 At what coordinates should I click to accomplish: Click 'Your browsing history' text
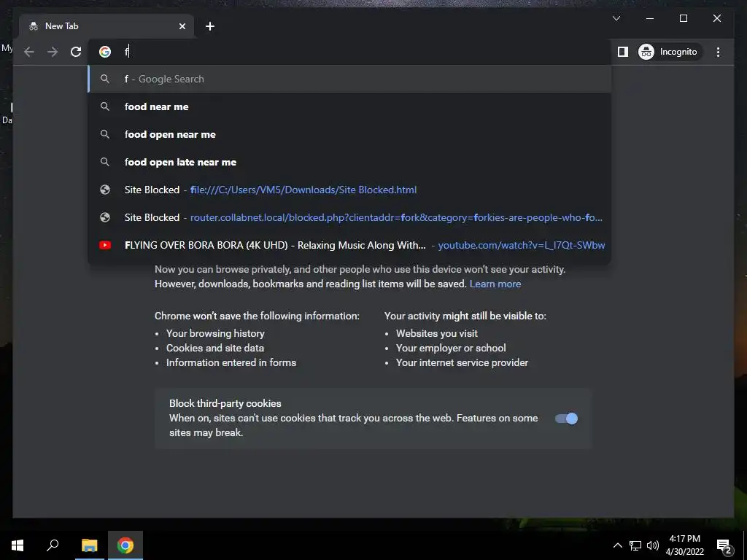click(x=215, y=333)
